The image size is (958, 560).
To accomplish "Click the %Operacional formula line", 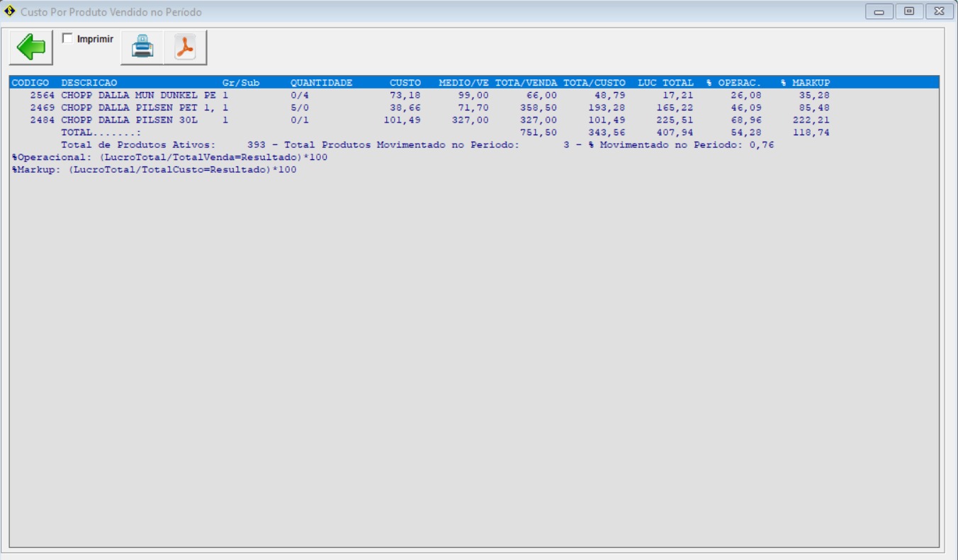I will (170, 157).
